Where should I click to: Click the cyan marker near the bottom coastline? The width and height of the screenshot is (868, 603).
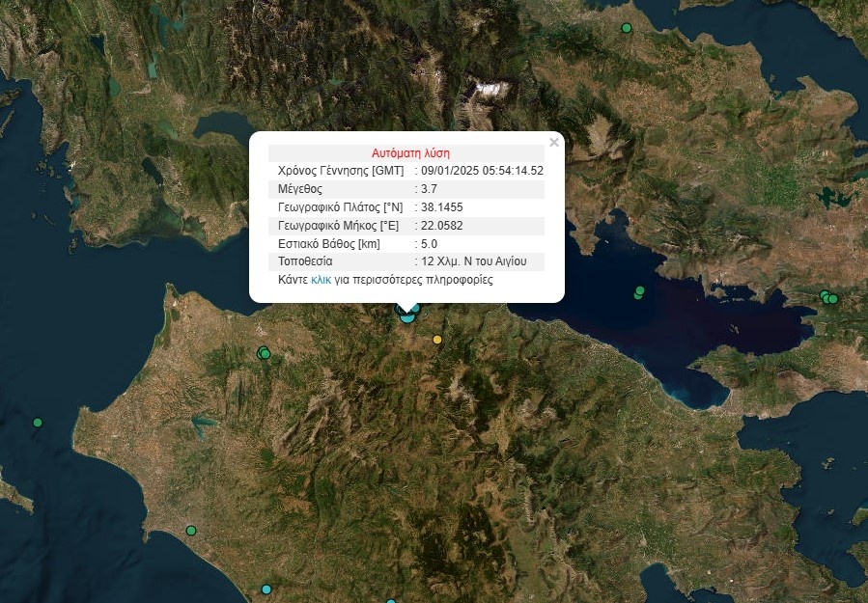[266, 589]
